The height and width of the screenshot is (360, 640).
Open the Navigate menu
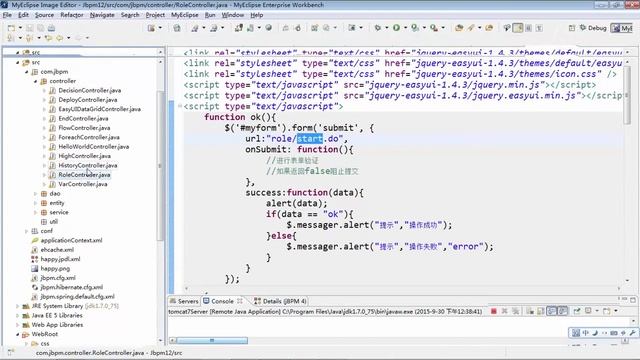(x=102, y=15)
